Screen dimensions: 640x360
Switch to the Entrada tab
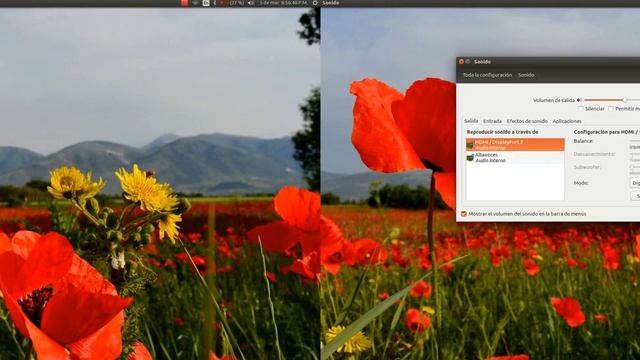(492, 121)
